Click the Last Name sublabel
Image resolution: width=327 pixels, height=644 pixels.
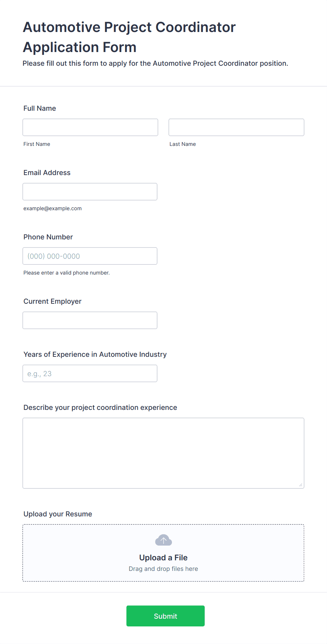coord(183,144)
